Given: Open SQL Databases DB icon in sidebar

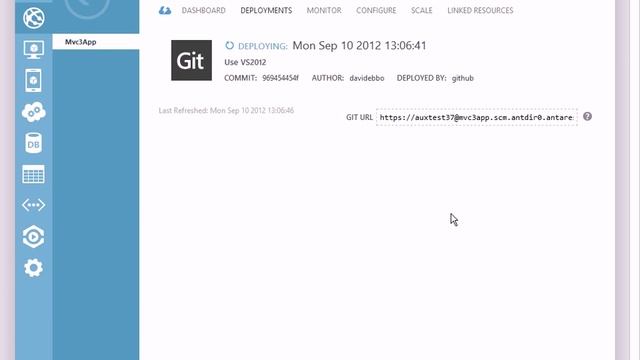Looking at the screenshot, I should coord(33,143).
